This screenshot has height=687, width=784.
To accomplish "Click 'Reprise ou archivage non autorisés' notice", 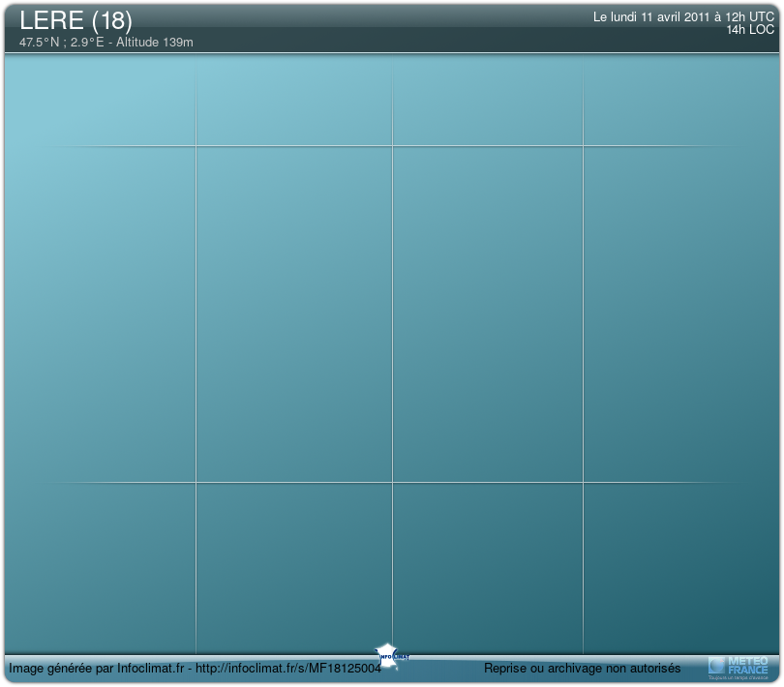I will point(582,669).
